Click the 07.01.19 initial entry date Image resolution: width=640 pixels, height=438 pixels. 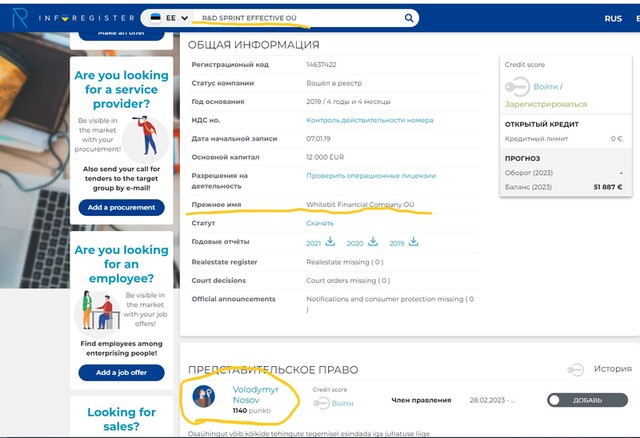coord(318,138)
